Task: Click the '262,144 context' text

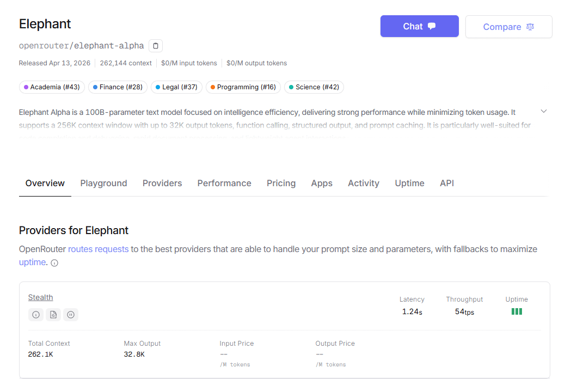Action: pos(126,63)
